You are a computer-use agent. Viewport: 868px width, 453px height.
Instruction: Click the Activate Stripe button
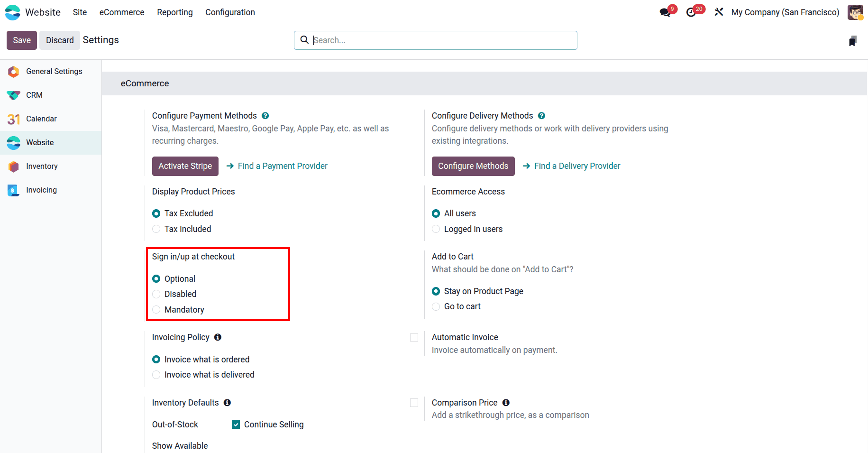tap(185, 166)
